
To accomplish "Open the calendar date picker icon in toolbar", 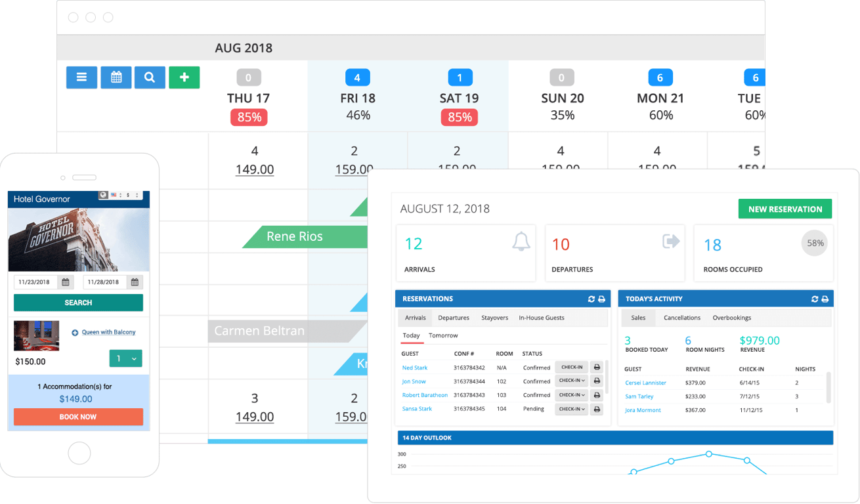I will tap(116, 77).
